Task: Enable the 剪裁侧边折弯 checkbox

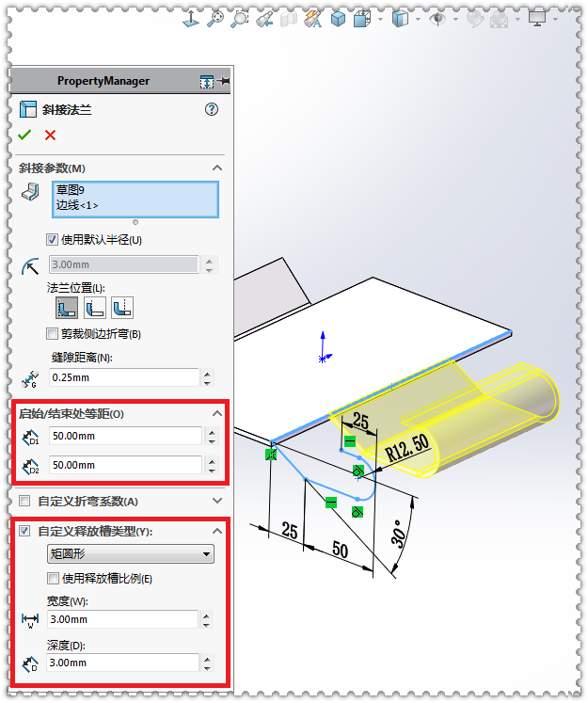Action: coord(52,334)
